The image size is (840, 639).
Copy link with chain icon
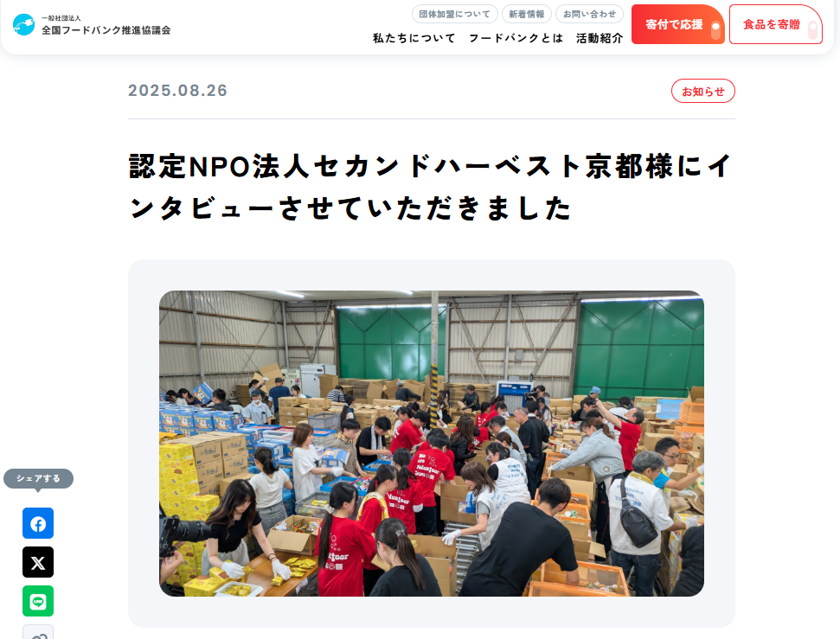(38, 633)
